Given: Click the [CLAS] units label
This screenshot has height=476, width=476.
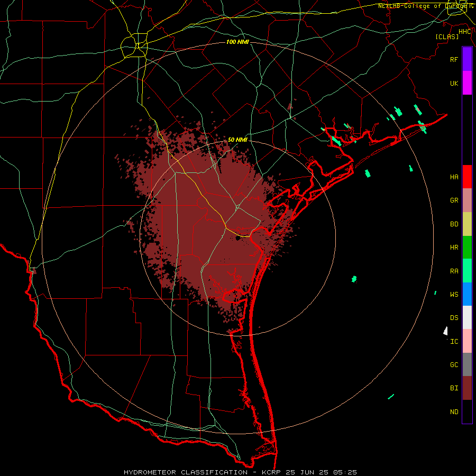Looking at the screenshot, I should (447, 36).
